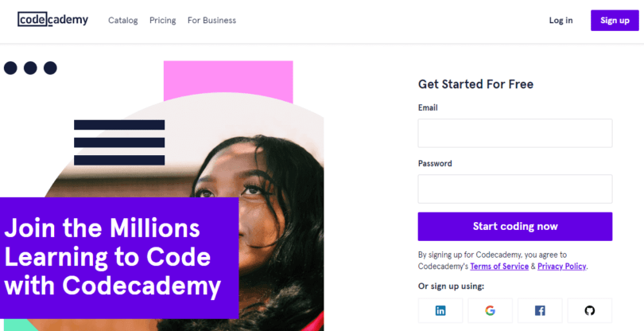This screenshot has height=331, width=644.
Task: View the Privacy Policy link
Action: [x=562, y=267]
